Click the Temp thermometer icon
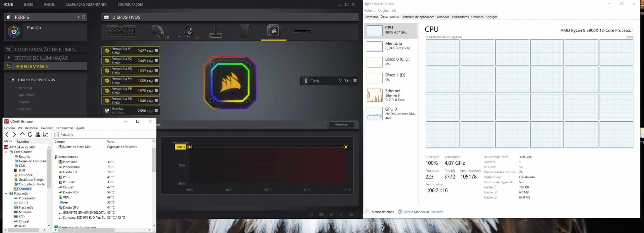 tap(306, 81)
